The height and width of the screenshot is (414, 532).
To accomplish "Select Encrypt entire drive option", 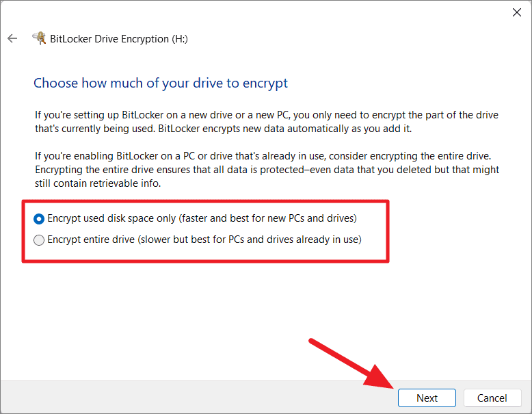I will pyautogui.click(x=198, y=240).
